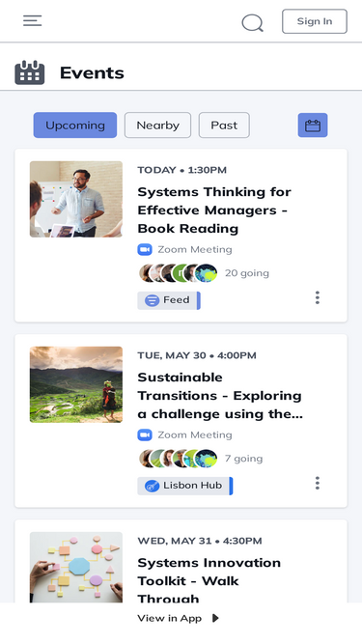Viewport: 362px width, 644px height.
Task: Click the Zoom Meeting icon under Systems Thinking
Action: pos(145,249)
